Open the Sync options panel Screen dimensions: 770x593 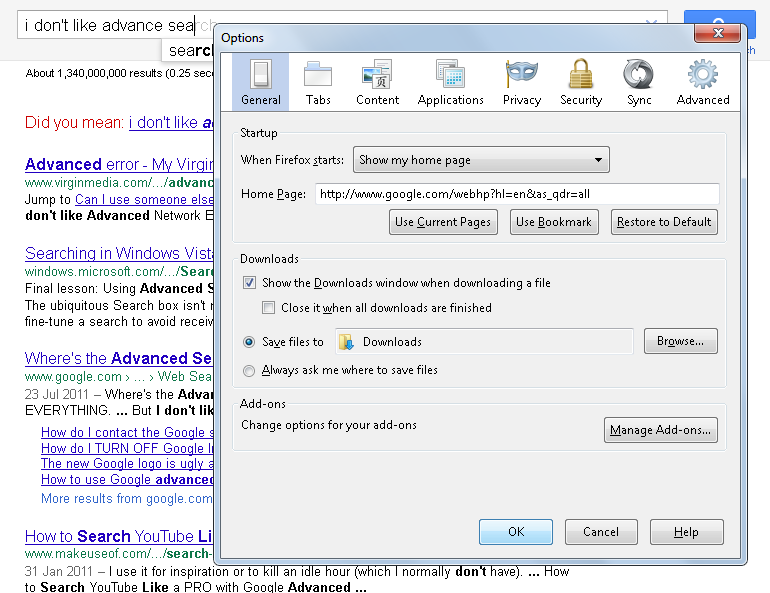[x=639, y=82]
